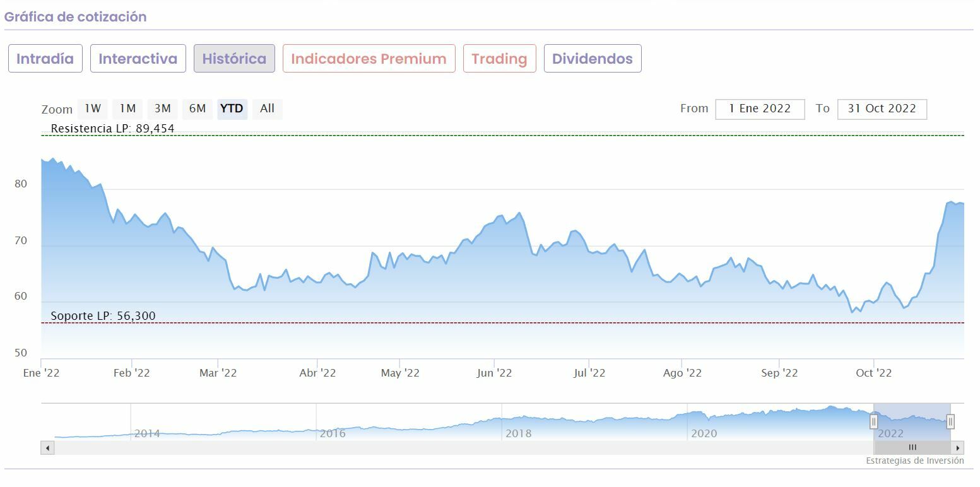980x487 pixels.
Task: Switch to the Trading tab
Action: 499,59
